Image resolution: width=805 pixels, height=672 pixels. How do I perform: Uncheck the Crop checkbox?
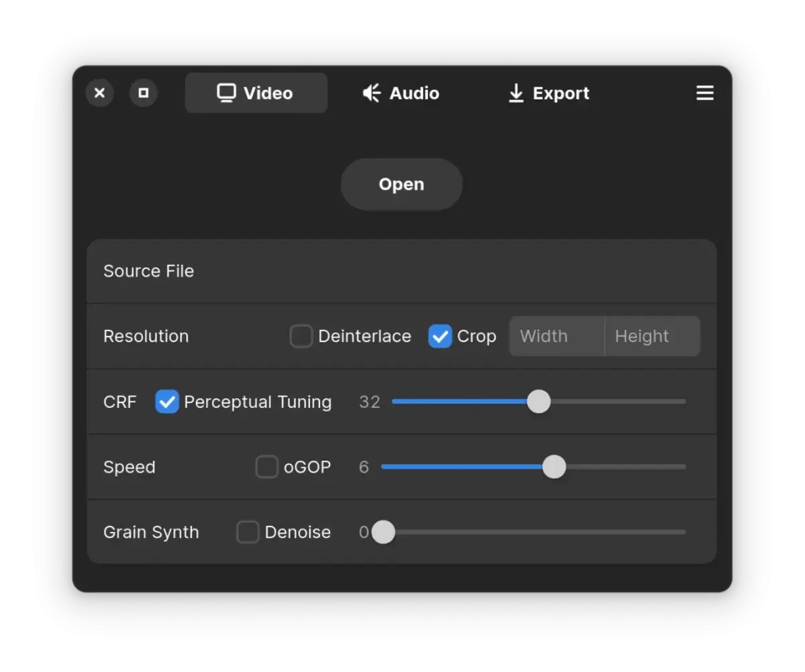pyautogui.click(x=440, y=336)
